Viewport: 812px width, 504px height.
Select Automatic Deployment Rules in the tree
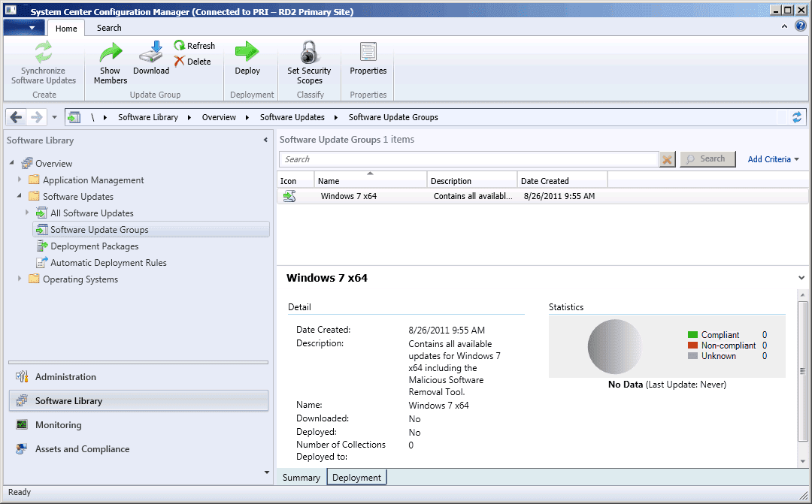click(108, 263)
